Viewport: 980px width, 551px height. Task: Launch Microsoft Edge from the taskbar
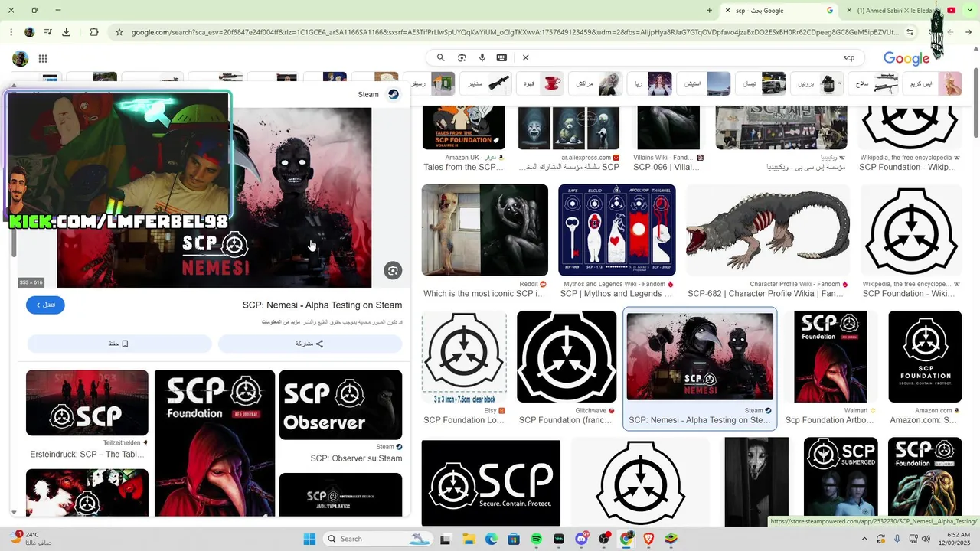tap(491, 539)
